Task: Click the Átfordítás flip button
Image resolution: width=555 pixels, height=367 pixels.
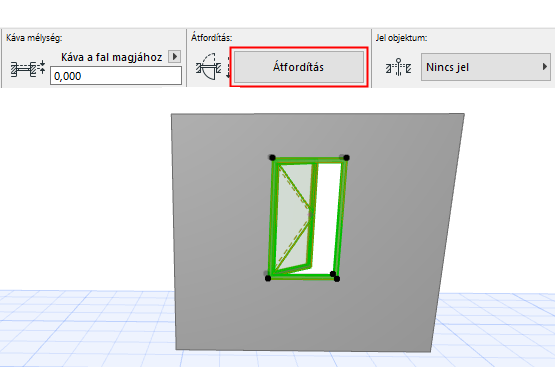Action: coord(299,67)
